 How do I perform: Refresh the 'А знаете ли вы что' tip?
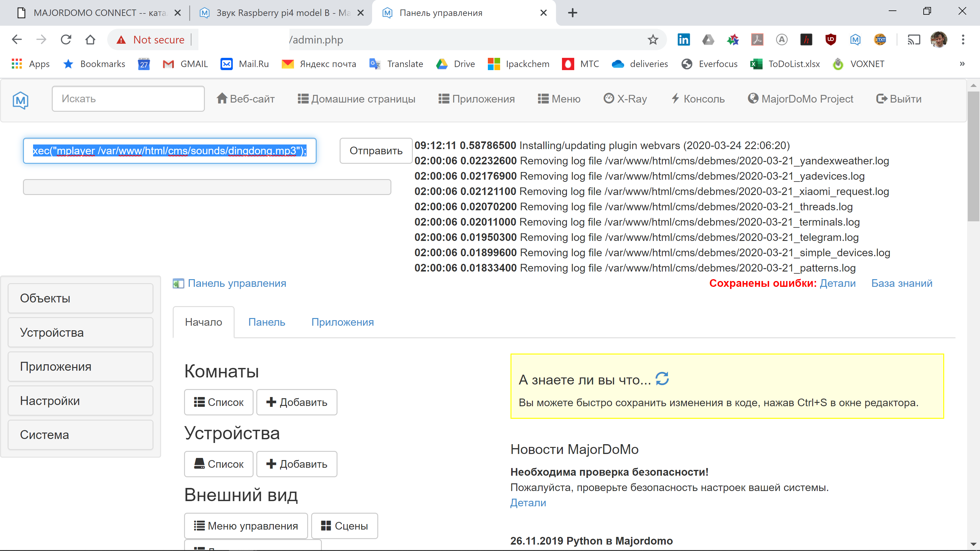coord(662,378)
